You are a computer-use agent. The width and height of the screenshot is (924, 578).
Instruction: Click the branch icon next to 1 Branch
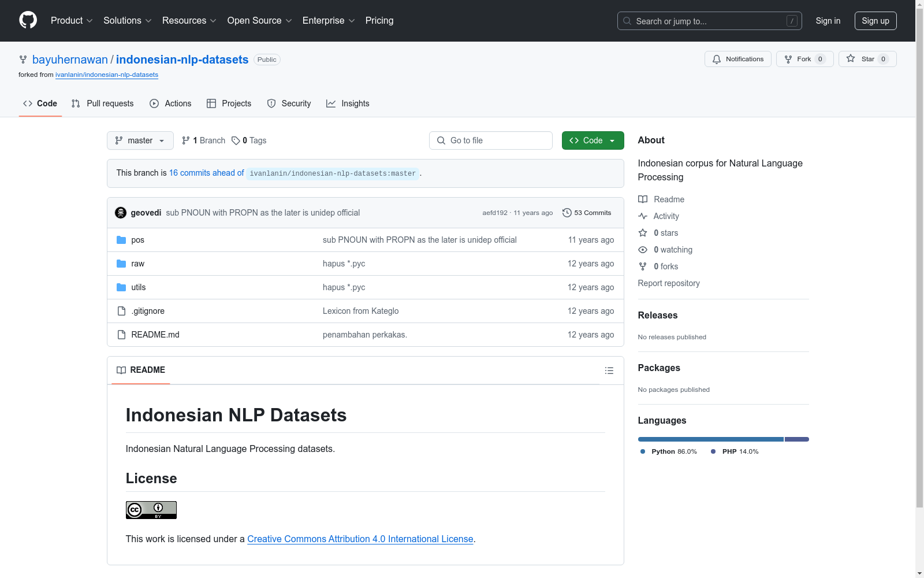(186, 140)
